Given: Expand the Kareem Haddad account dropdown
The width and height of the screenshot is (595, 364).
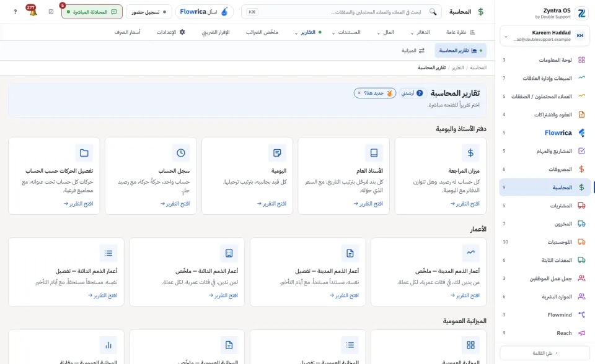Looking at the screenshot, I should [545, 36].
